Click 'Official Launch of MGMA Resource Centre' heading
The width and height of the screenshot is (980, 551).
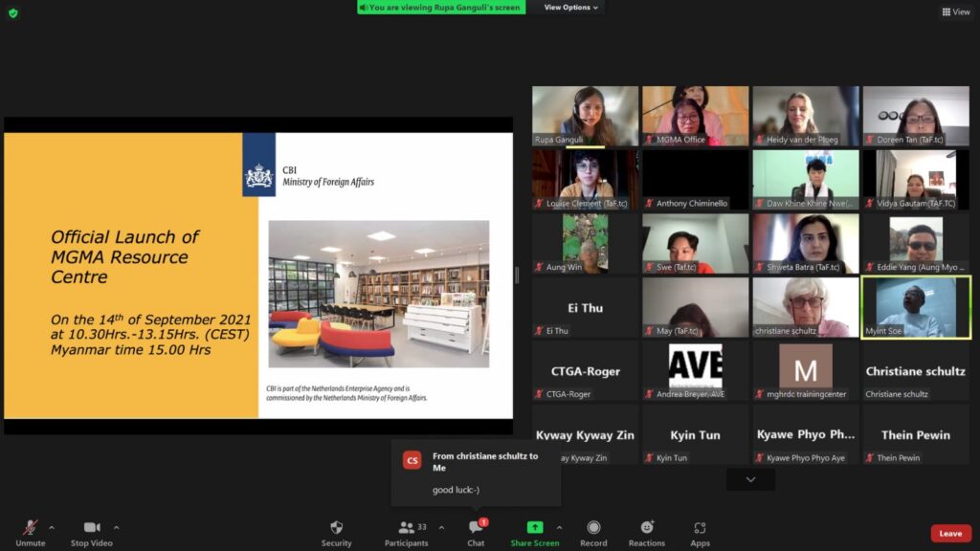125,256
